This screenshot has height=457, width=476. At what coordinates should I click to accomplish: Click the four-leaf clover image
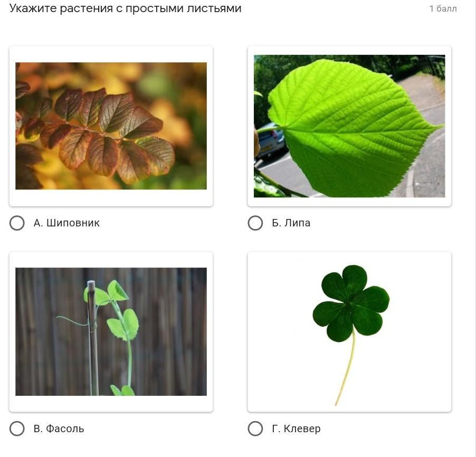(x=351, y=334)
